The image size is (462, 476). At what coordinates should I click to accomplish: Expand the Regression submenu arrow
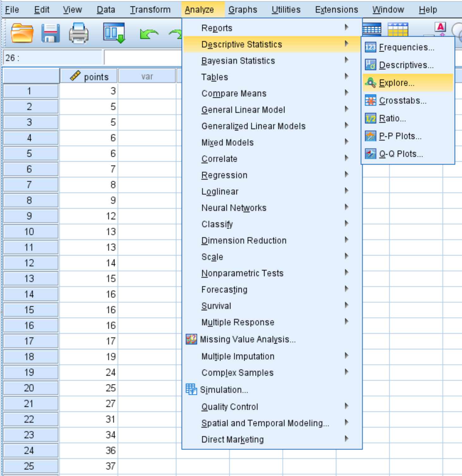tap(347, 175)
